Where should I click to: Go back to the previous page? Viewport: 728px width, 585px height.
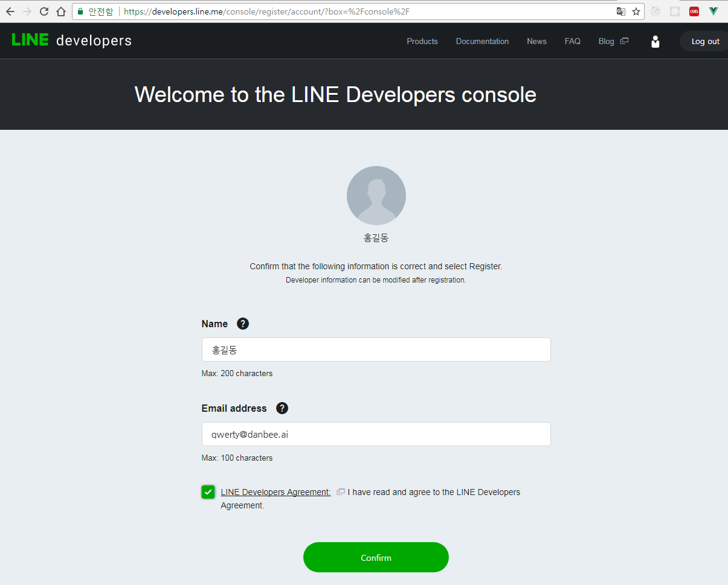coord(10,11)
